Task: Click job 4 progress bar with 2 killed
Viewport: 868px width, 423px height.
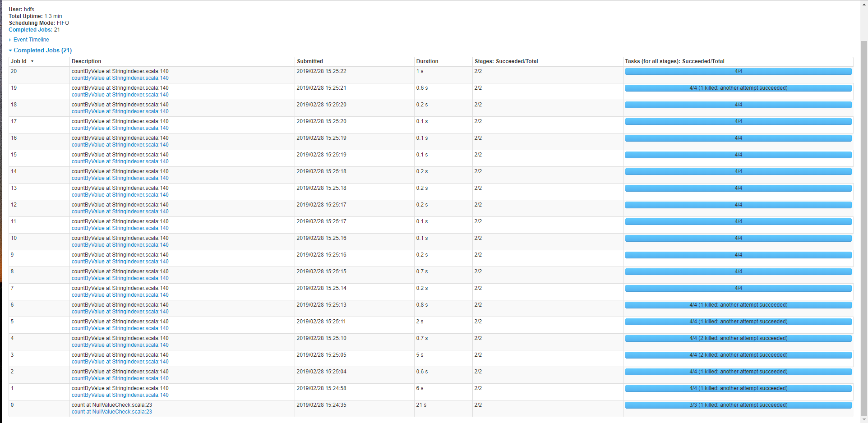Action: pos(738,338)
